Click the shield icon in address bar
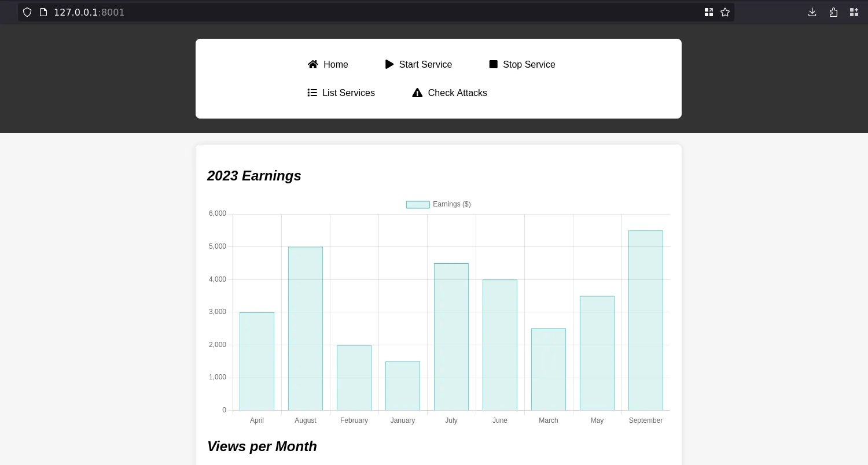 pos(27,12)
